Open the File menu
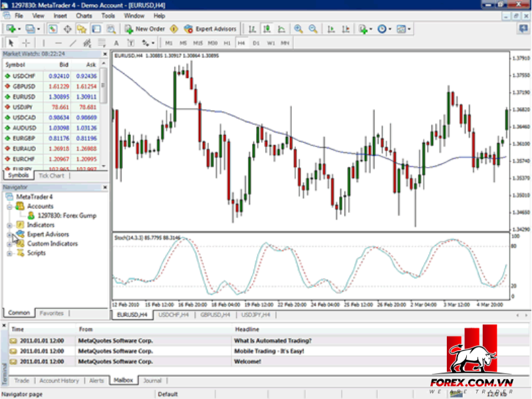 [x=19, y=15]
